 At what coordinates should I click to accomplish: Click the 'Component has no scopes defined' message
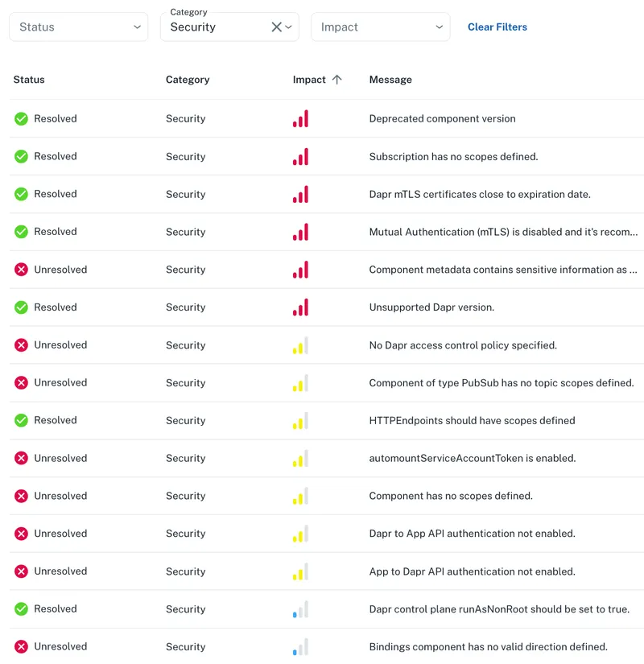click(451, 496)
